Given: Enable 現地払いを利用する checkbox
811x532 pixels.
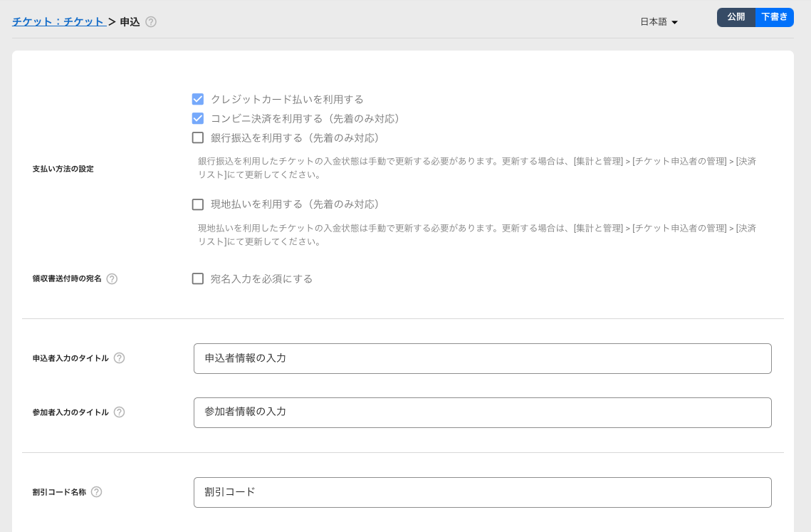Looking at the screenshot, I should [x=197, y=204].
